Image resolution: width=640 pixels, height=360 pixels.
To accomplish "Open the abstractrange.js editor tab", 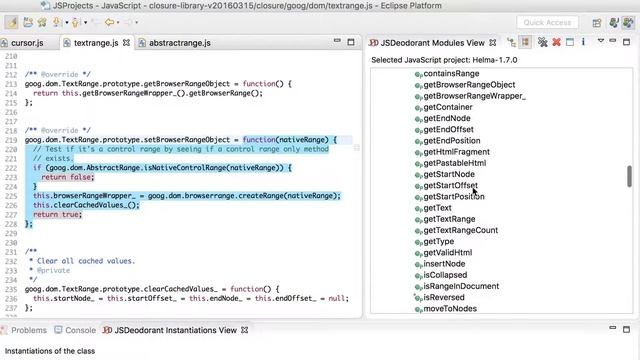I will (x=176, y=43).
